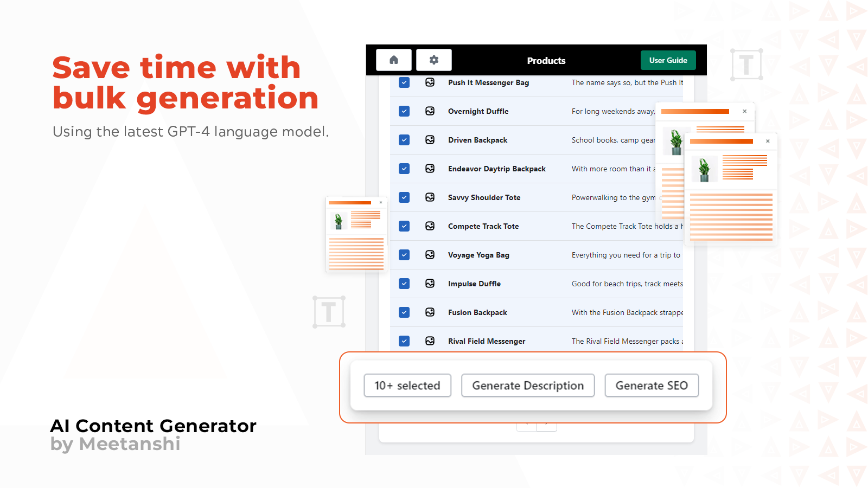Select the Savvy Shoulder Tote product name
Image resolution: width=868 pixels, height=488 pixels.
coord(484,197)
